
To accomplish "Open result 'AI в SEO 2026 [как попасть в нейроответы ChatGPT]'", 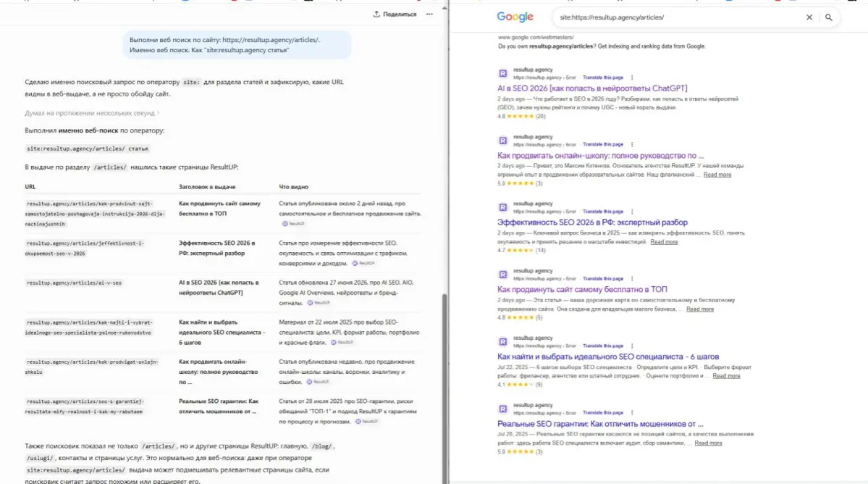I will pos(592,88).
